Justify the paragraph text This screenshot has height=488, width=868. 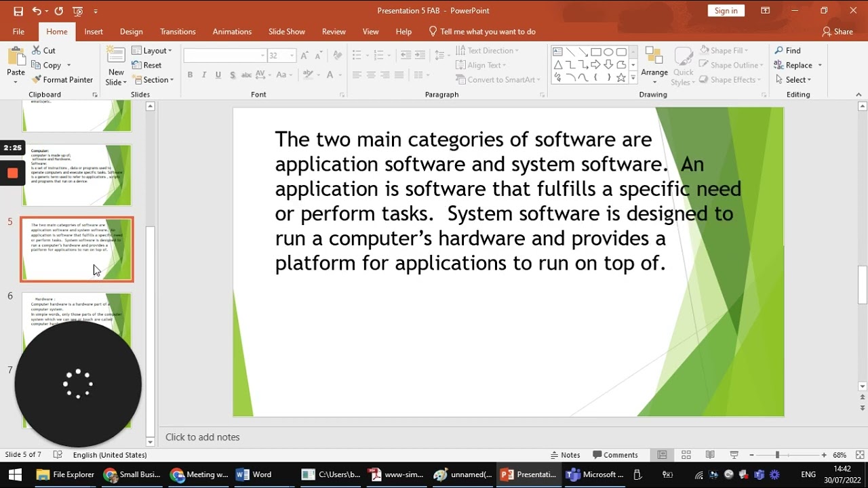coord(399,75)
